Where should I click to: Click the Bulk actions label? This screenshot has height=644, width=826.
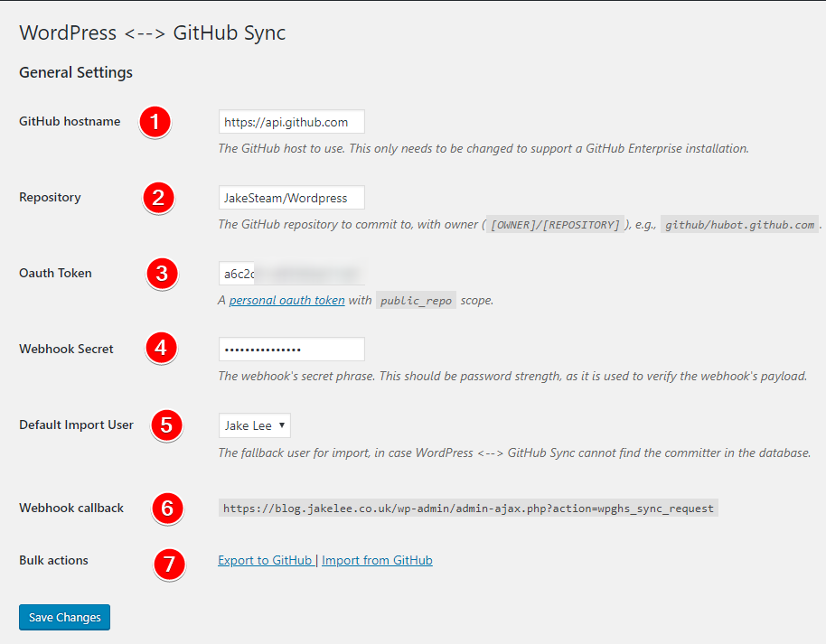(53, 560)
